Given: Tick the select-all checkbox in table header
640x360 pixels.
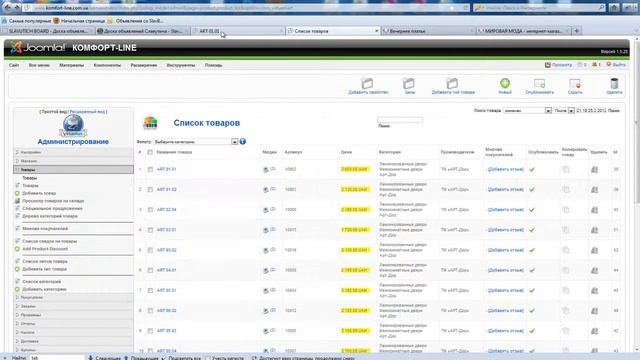Looking at the screenshot, I should pos(150,152).
